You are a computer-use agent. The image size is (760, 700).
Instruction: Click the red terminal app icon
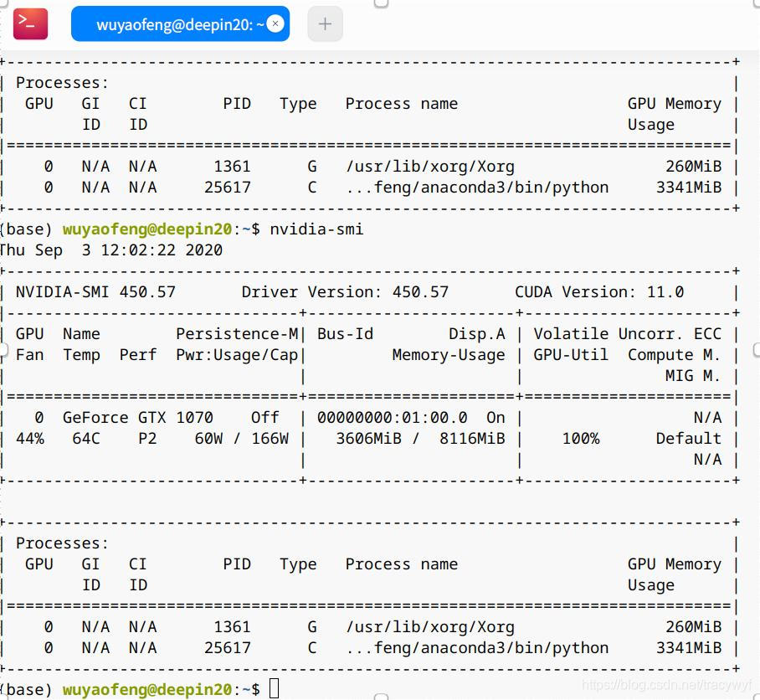click(x=30, y=23)
